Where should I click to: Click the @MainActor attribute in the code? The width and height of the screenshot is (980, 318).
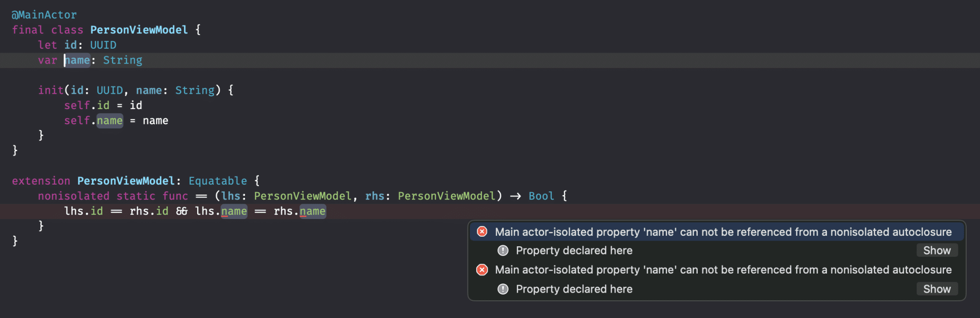tap(44, 15)
